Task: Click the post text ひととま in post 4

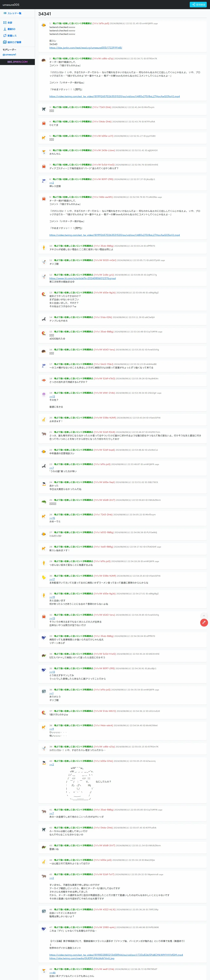Action: 54,125
